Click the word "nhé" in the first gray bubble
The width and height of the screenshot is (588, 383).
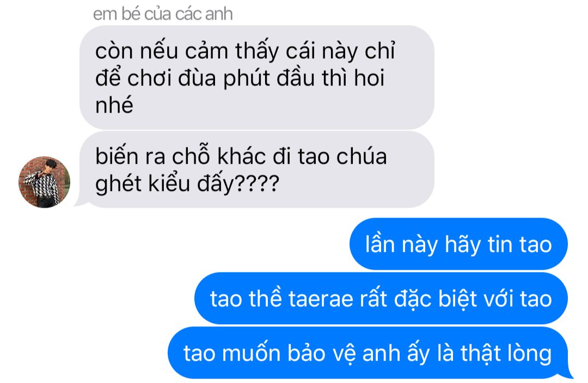point(114,104)
